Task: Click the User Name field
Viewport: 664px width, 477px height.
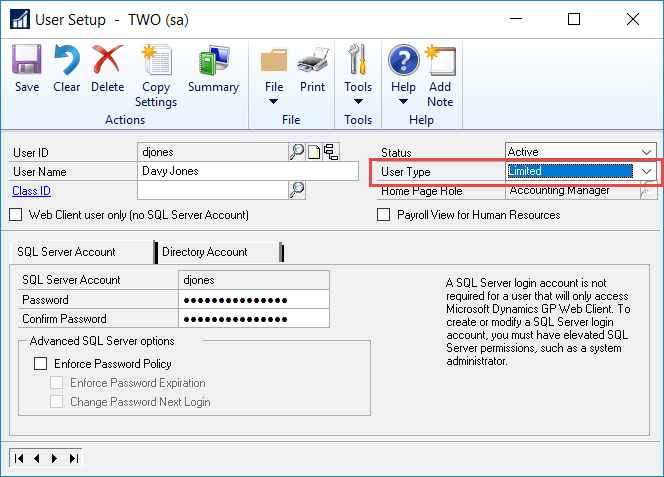Action: [248, 171]
